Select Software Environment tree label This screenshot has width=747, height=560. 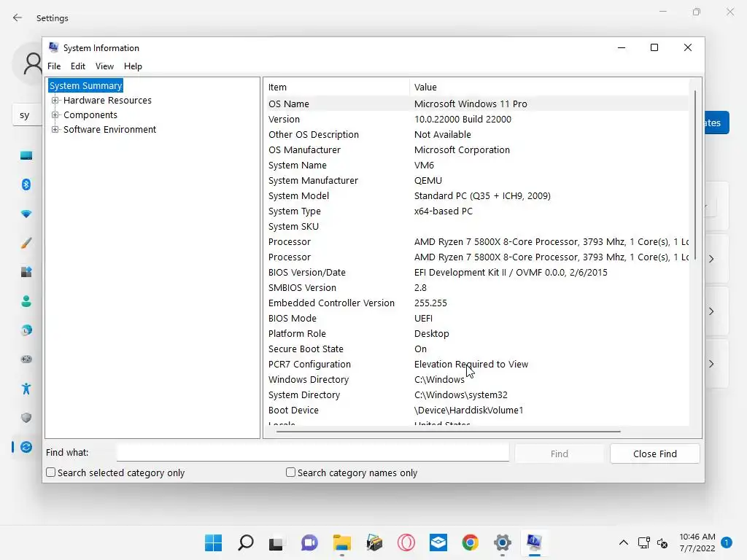[x=109, y=129]
